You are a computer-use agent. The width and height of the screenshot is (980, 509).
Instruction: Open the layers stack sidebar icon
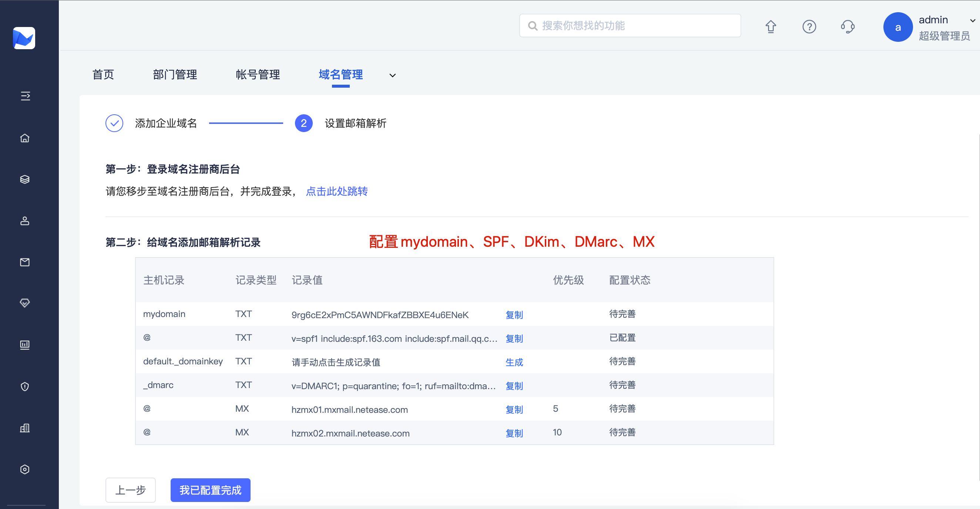[x=25, y=179]
